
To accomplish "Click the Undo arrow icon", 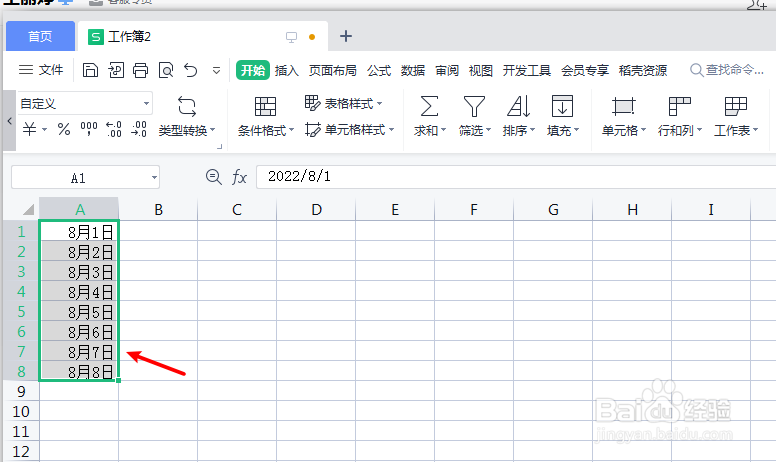I will (x=191, y=70).
